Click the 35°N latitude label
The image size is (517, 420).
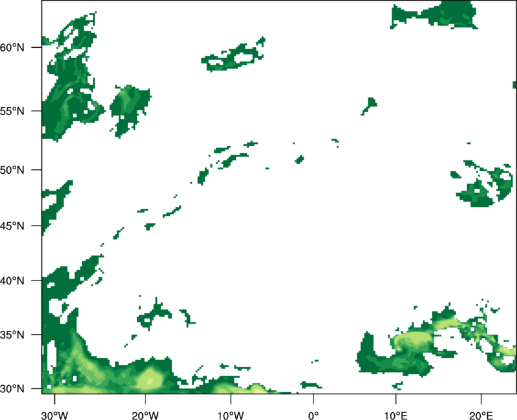(12, 335)
